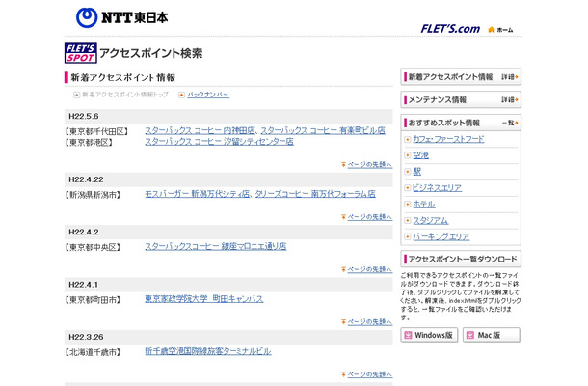Click 【北海道千歳市】 area label
The height and width of the screenshot is (386, 588).
93,353
